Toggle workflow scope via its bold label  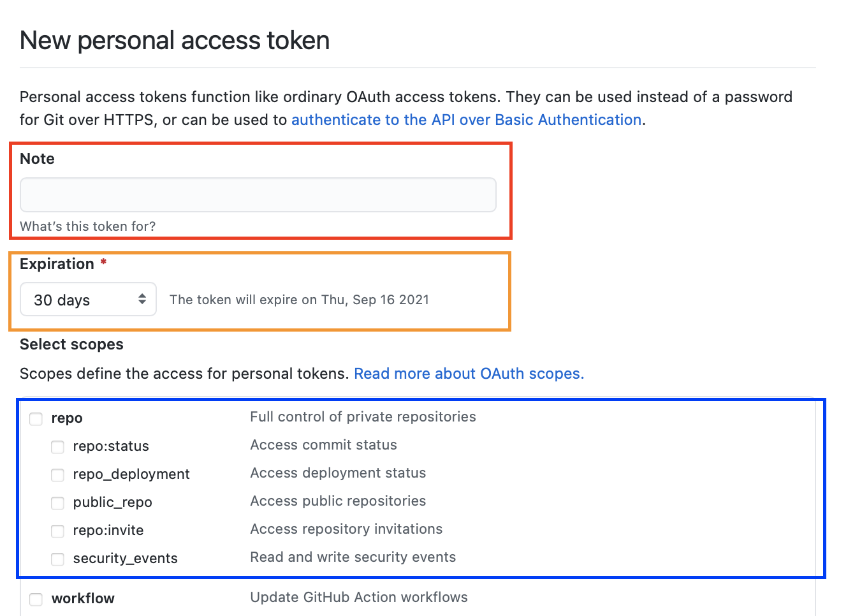(83, 598)
